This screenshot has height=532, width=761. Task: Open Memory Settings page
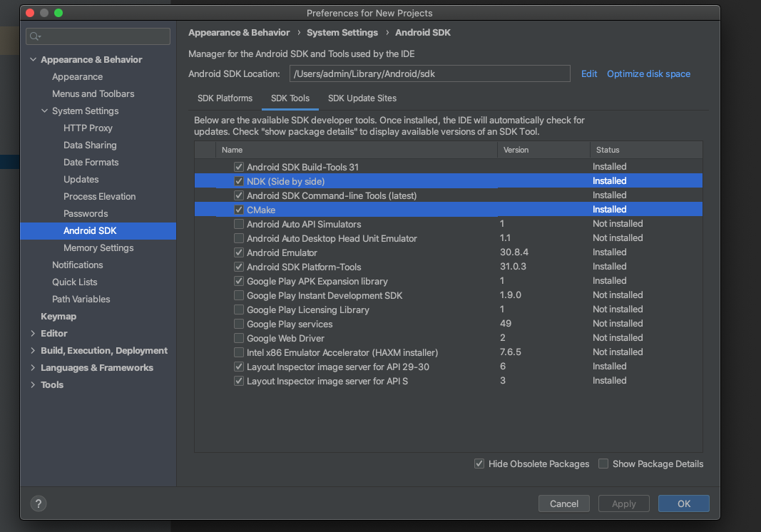click(x=98, y=248)
